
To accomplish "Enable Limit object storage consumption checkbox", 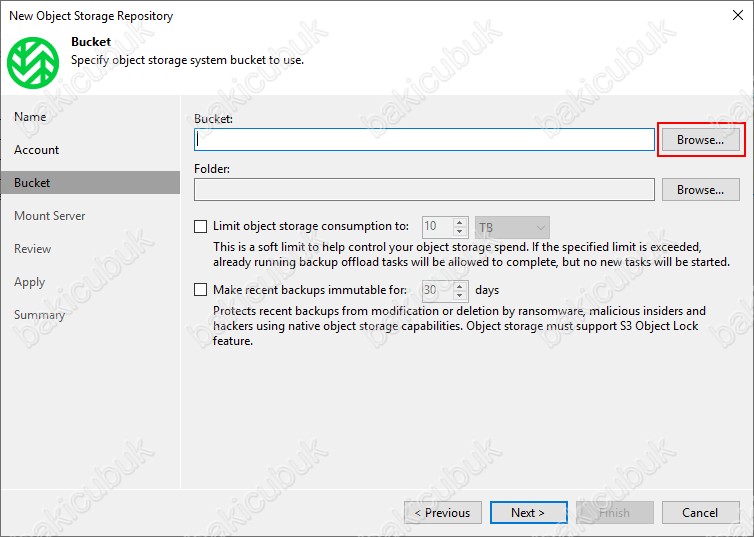I will 201,226.
